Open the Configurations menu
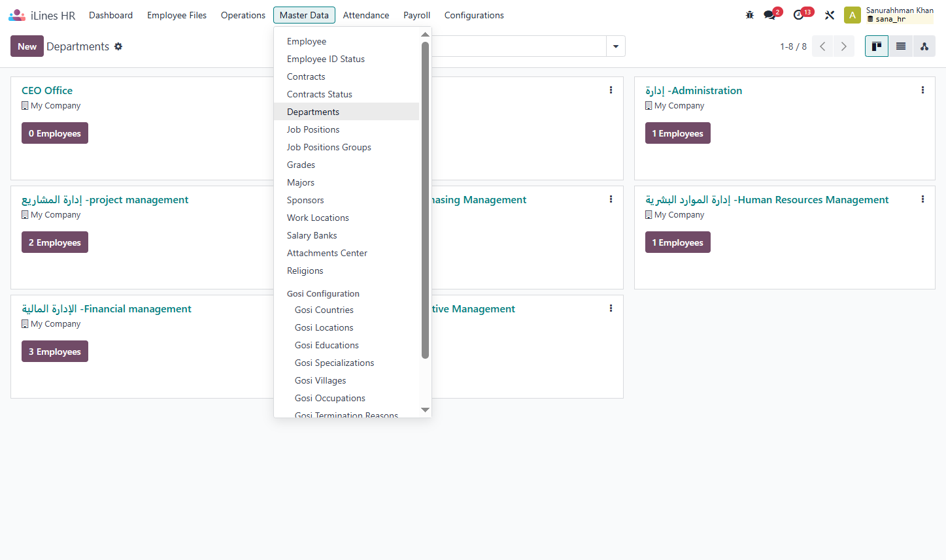The height and width of the screenshot is (560, 946). coord(474,15)
